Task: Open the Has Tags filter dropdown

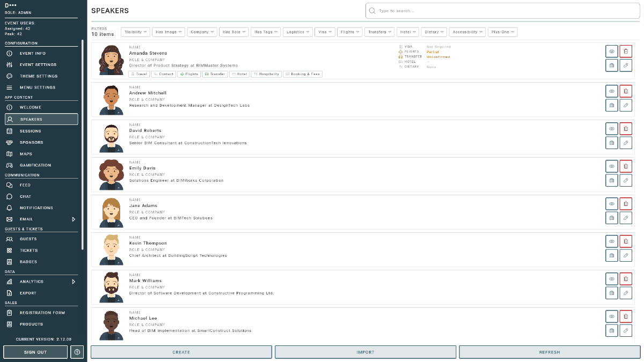Action: pos(266,32)
